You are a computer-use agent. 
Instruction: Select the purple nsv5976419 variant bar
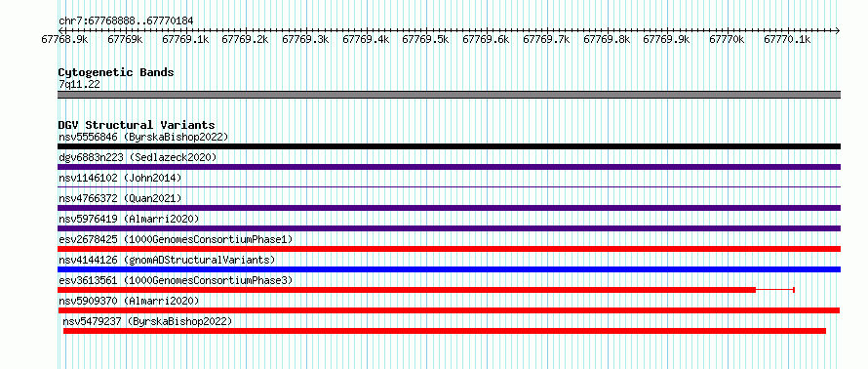point(449,228)
